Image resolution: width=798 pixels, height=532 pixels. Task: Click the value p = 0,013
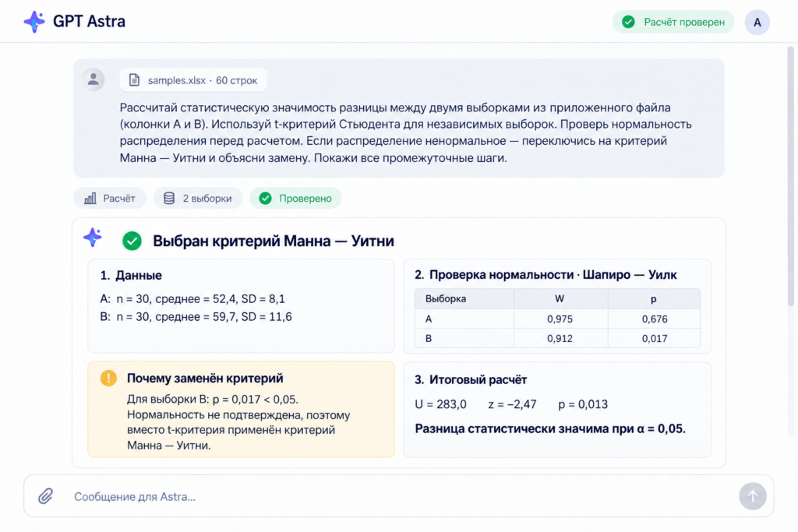583,404
